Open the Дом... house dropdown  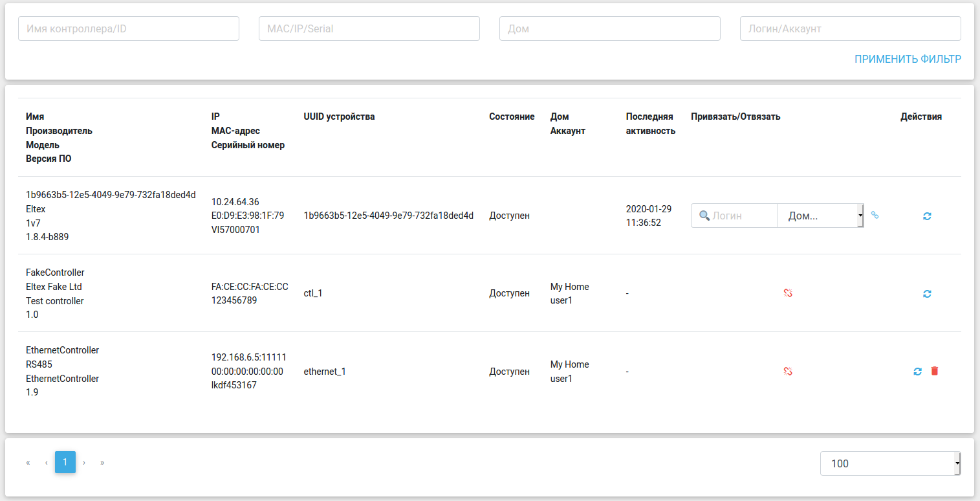[820, 216]
